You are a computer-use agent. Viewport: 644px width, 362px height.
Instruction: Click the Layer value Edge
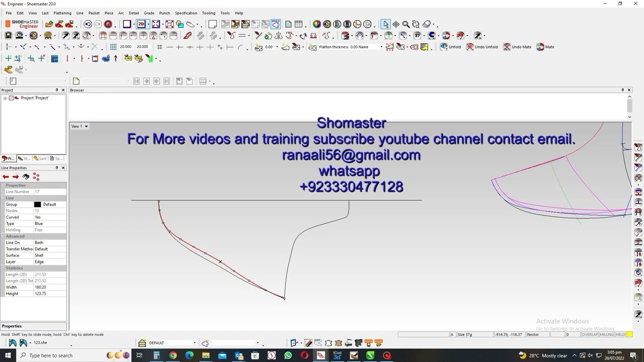click(x=50, y=262)
